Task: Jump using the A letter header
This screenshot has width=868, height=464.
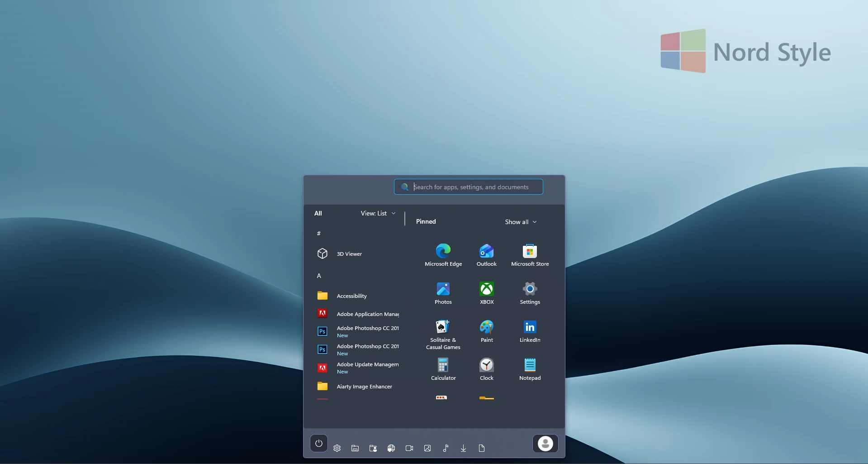Action: pyautogui.click(x=319, y=276)
